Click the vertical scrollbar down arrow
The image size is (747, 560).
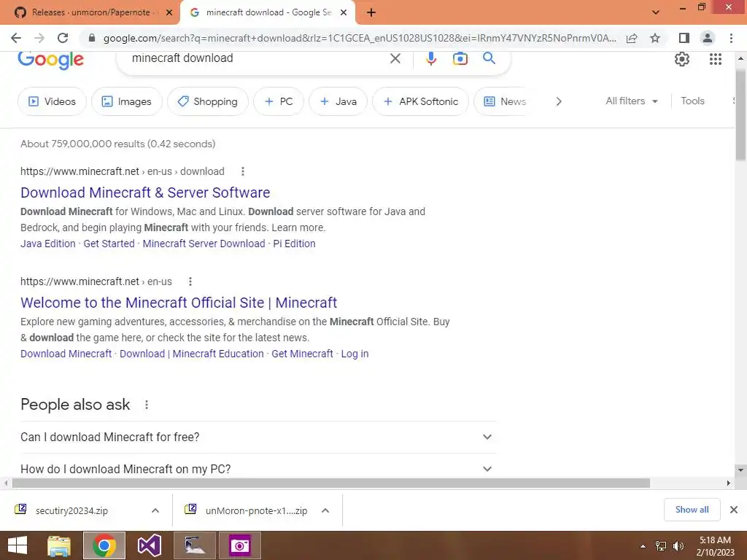click(x=740, y=470)
